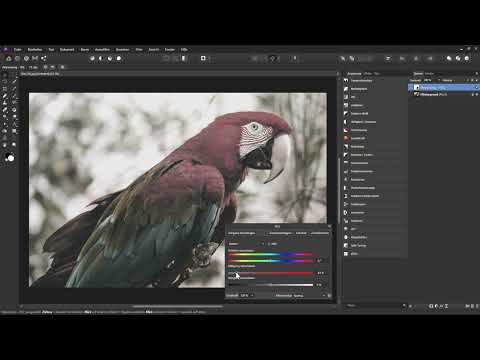Open the Ebene menu
The image size is (480, 360).
pos(85,49)
